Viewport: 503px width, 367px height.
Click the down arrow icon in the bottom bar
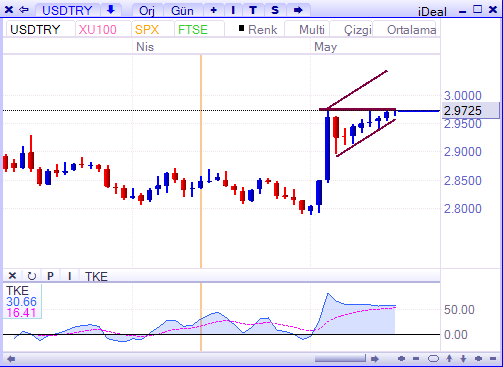(463, 359)
